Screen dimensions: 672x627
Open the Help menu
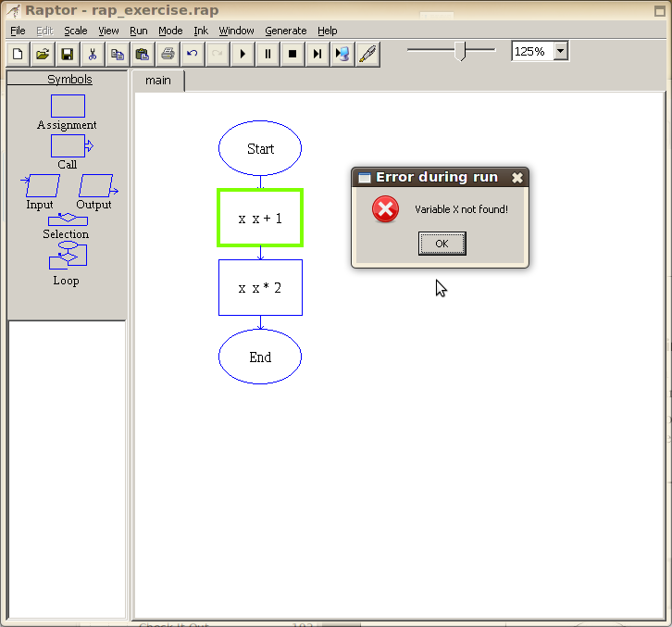tap(327, 31)
